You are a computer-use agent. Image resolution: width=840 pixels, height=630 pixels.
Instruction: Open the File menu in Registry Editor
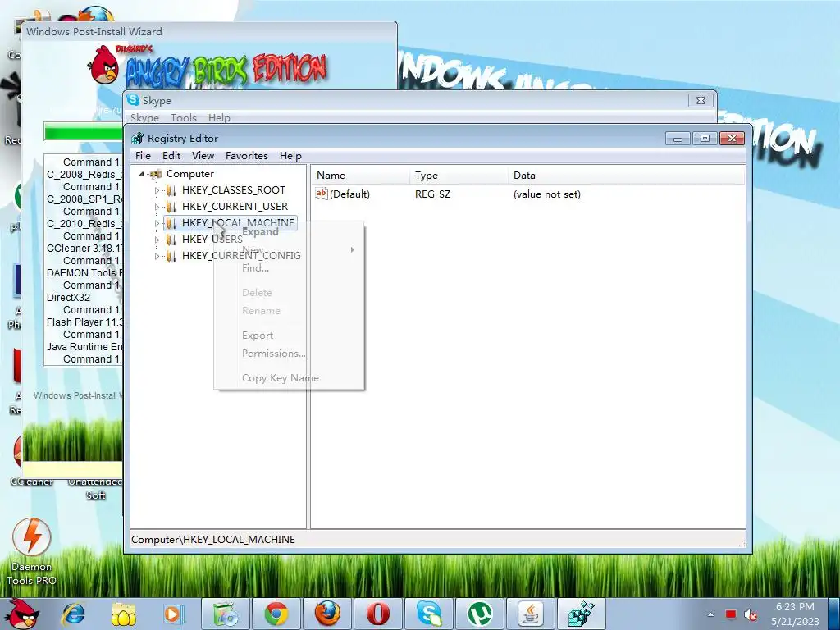[143, 155]
